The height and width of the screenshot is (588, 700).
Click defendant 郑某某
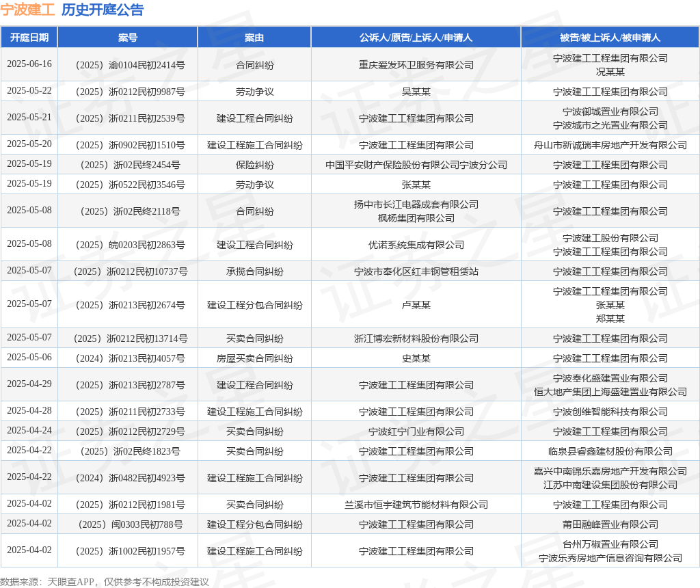pos(610,319)
